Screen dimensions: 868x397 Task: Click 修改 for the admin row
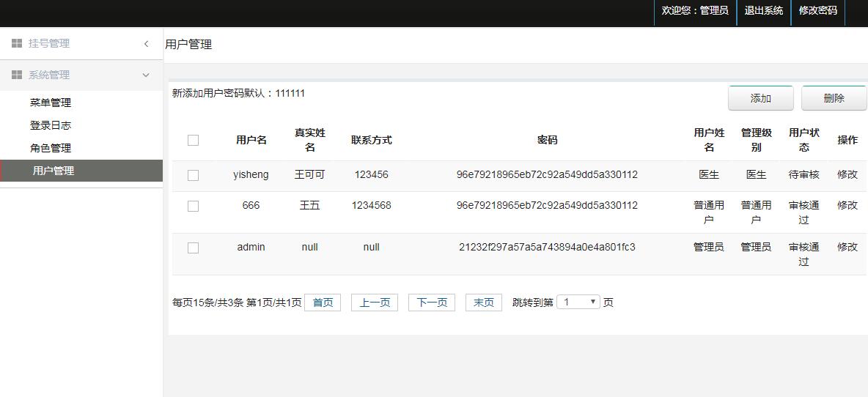(847, 247)
